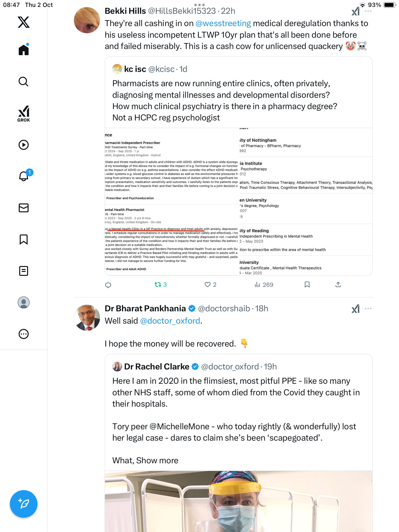Open Lists icon in sidebar
Screen dimensions: 399x532
24,271
